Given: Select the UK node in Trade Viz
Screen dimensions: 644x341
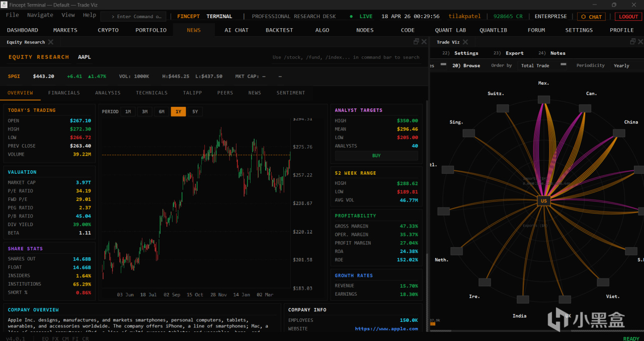Looking at the screenshot, I should click(x=564, y=299).
